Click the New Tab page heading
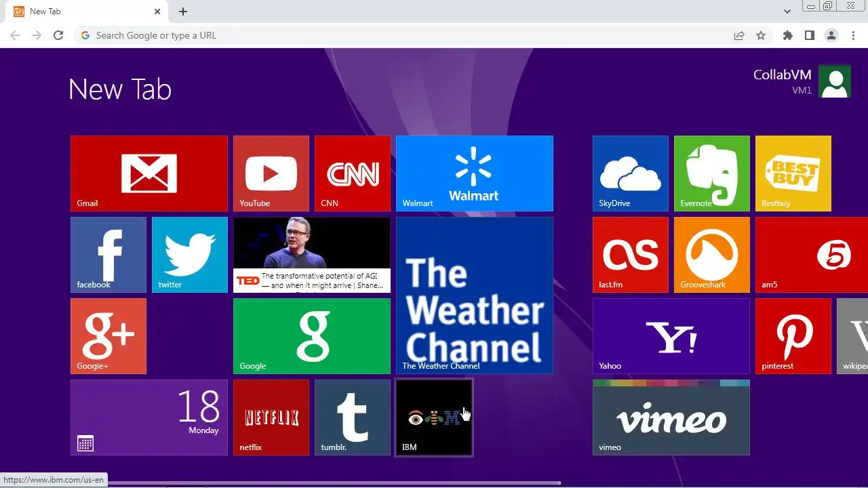This screenshot has height=488, width=868. [120, 89]
